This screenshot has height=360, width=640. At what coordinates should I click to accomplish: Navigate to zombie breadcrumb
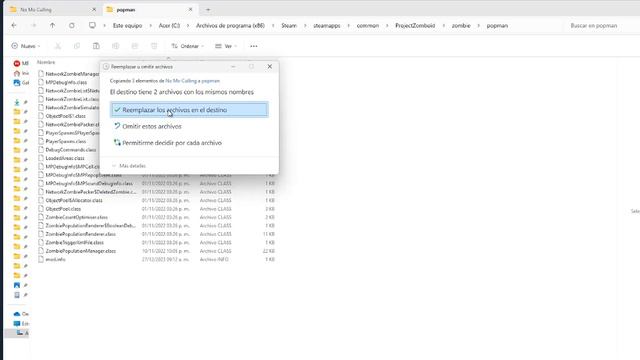pos(461,25)
